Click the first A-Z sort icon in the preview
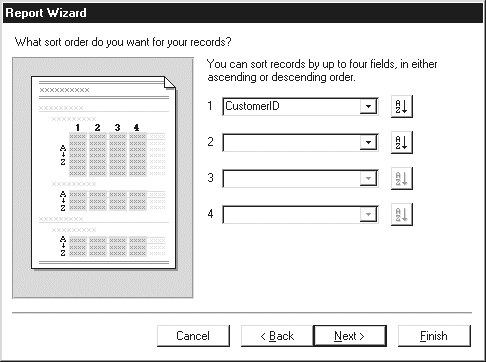The image size is (486, 362). click(x=63, y=155)
